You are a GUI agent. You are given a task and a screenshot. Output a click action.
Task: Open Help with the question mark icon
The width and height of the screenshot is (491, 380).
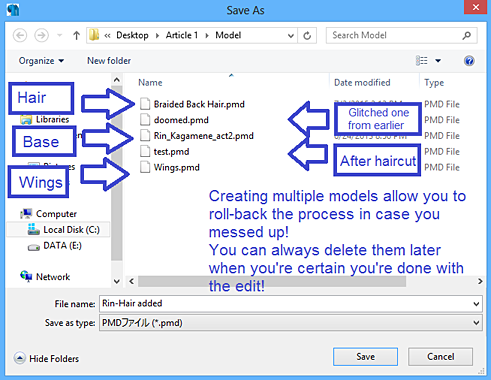pyautogui.click(x=469, y=61)
